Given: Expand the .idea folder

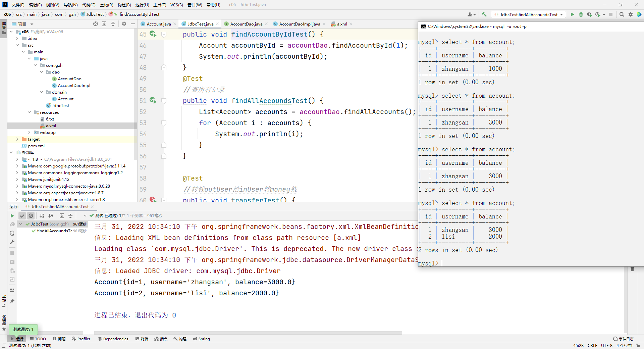Looking at the screenshot, I should pyautogui.click(x=17, y=39).
